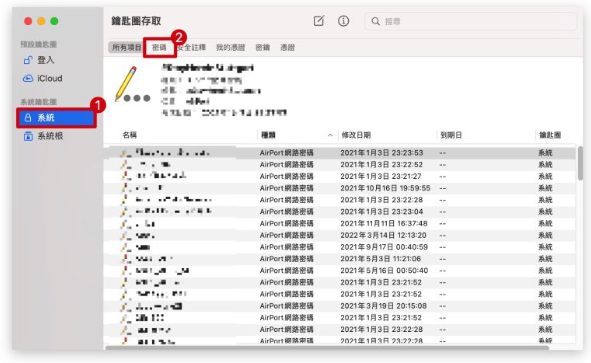Open the 我的憑證 tab
The image size is (591, 363).
[x=230, y=47]
